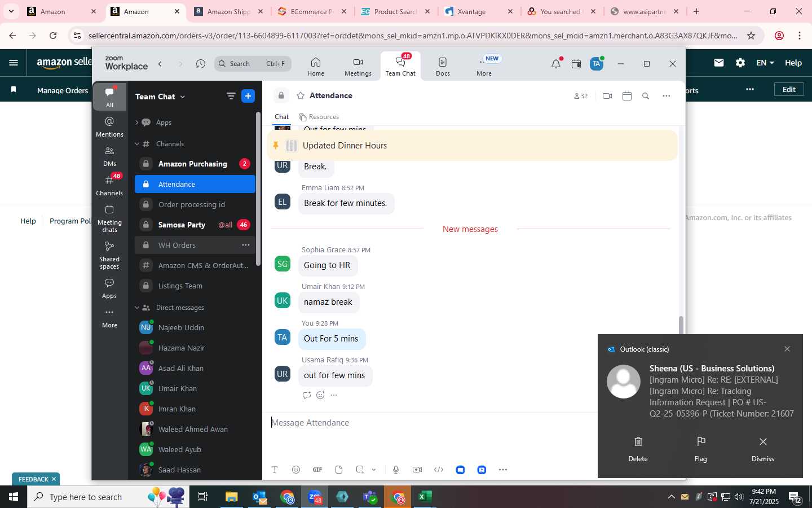Click the Zoom Search box
This screenshot has height=508, width=812.
tap(253, 64)
